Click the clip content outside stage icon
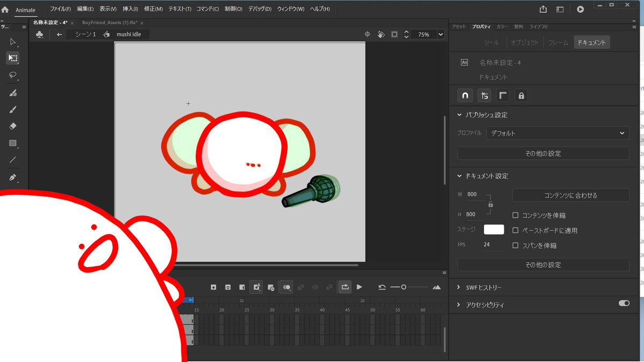This screenshot has width=644, height=362. click(x=394, y=34)
